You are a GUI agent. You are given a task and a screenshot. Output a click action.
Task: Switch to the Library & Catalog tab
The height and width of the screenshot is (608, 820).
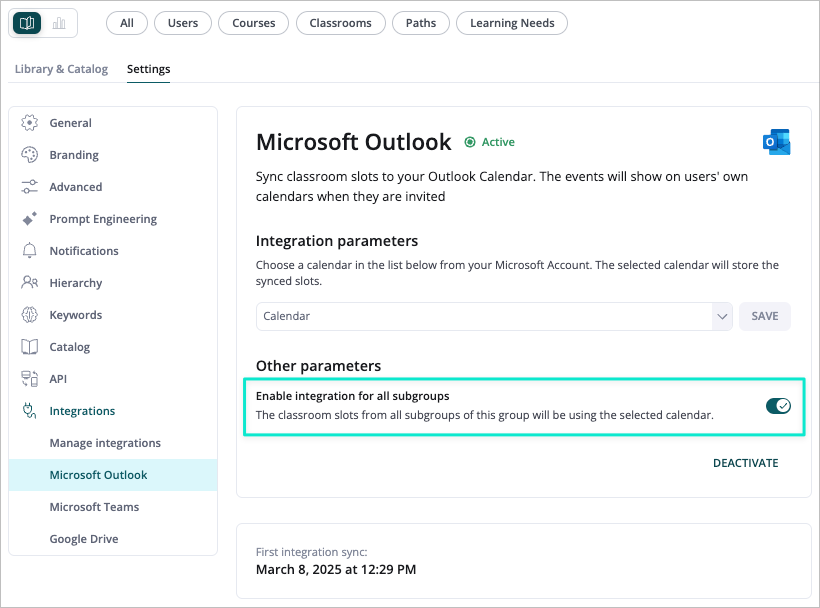point(61,69)
